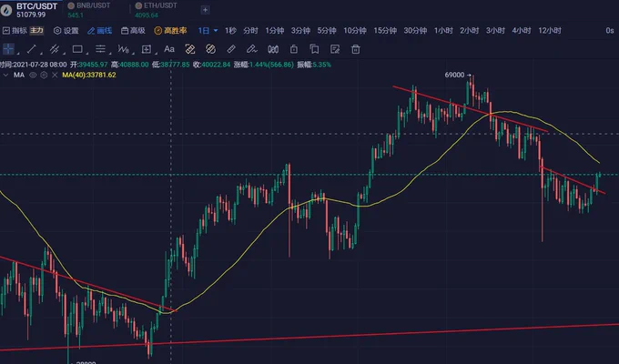Switch to the 5分钟 timeframe
This screenshot has width=619, height=364.
click(x=327, y=30)
